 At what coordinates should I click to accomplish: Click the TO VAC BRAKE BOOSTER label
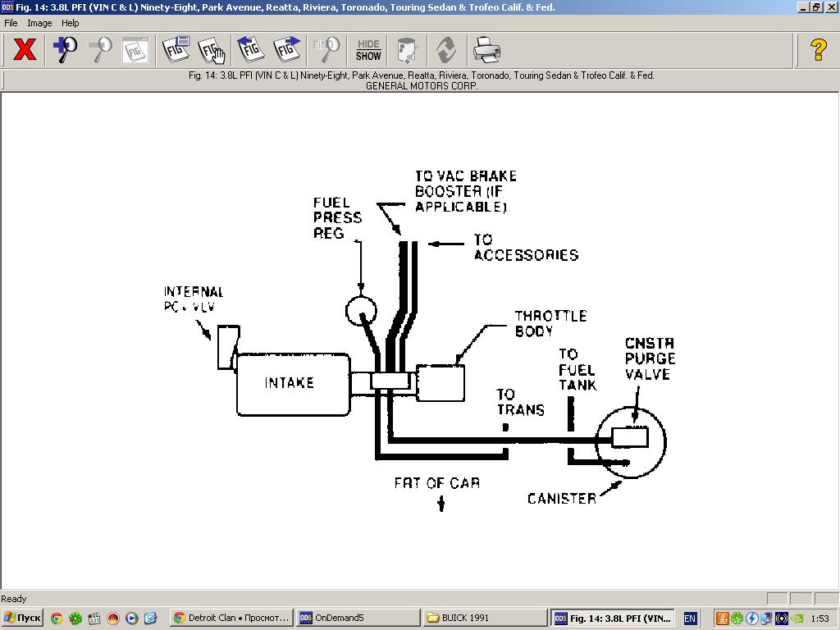(466, 191)
